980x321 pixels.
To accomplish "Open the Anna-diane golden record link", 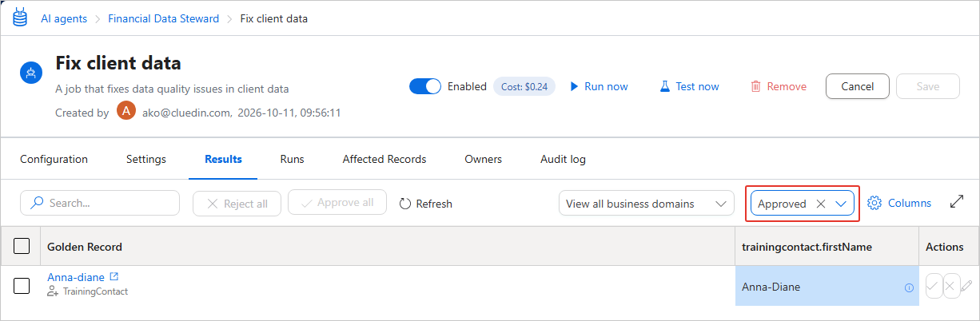I will [76, 277].
